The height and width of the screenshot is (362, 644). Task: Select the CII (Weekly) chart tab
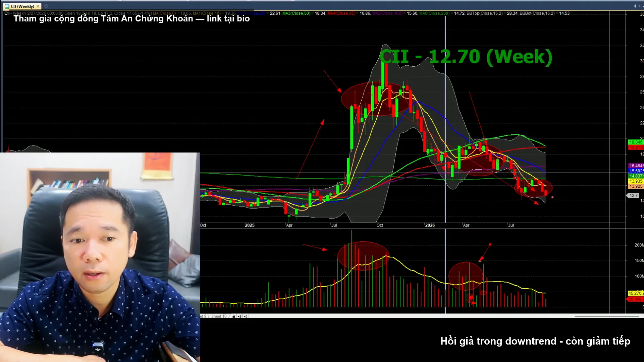tap(22, 6)
